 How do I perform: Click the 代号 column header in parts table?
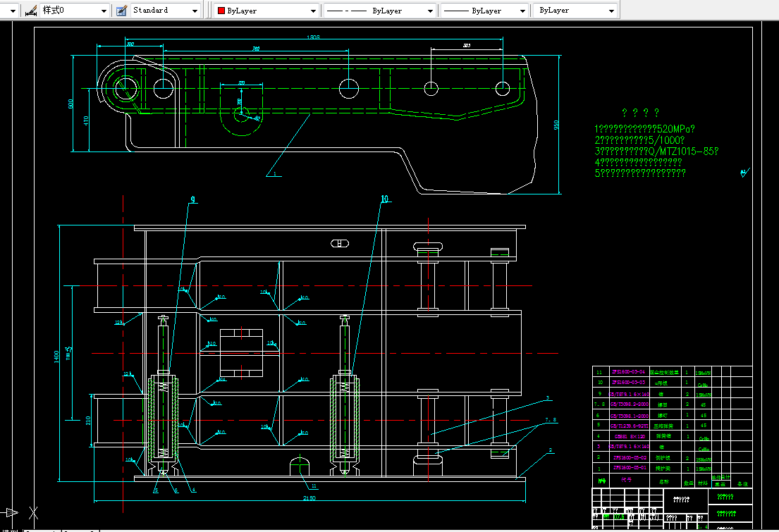[627, 481]
